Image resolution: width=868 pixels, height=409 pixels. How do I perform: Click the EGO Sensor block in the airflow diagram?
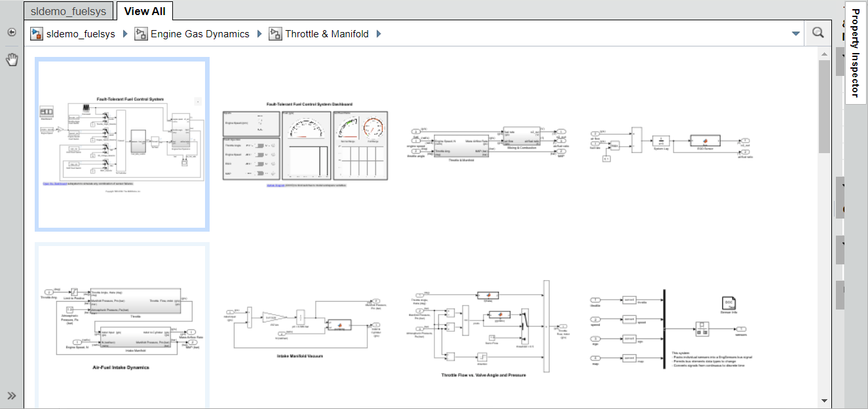tap(704, 141)
